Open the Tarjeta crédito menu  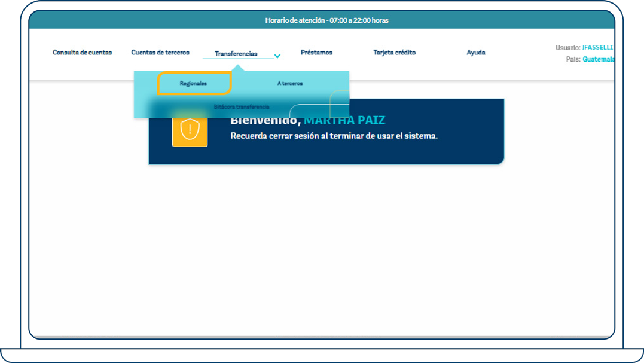click(394, 52)
